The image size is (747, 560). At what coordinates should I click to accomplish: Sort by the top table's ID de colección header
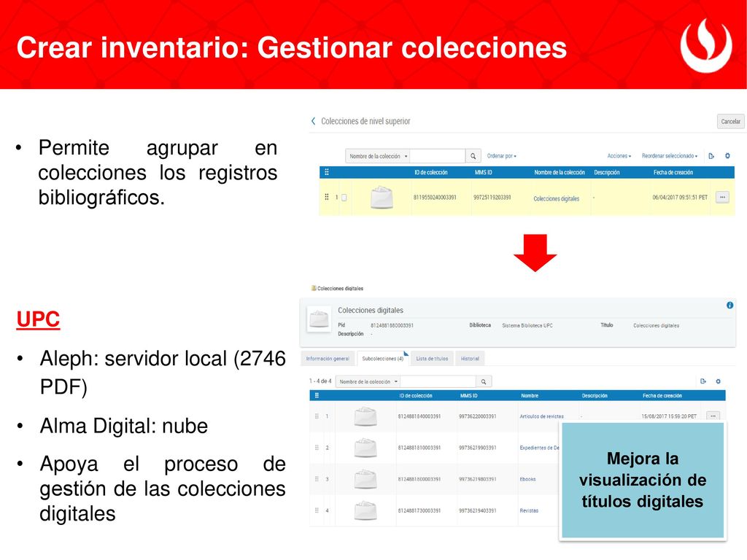tap(430, 172)
